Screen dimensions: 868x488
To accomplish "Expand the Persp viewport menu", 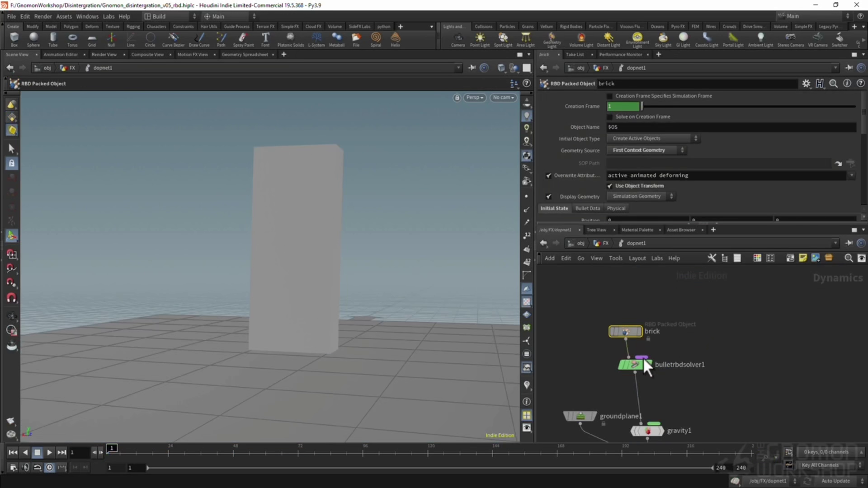I will (x=474, y=98).
